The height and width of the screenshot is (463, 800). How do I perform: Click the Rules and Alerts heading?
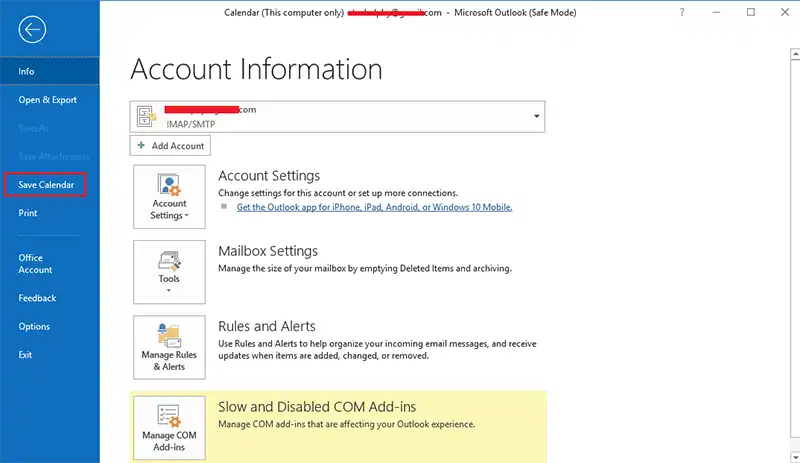(267, 326)
